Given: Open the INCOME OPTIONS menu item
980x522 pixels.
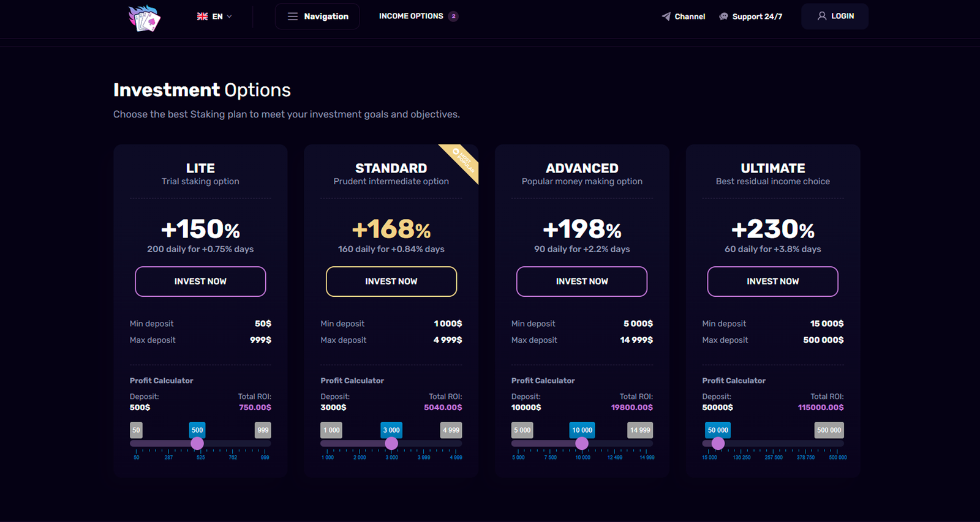Looking at the screenshot, I should (411, 17).
